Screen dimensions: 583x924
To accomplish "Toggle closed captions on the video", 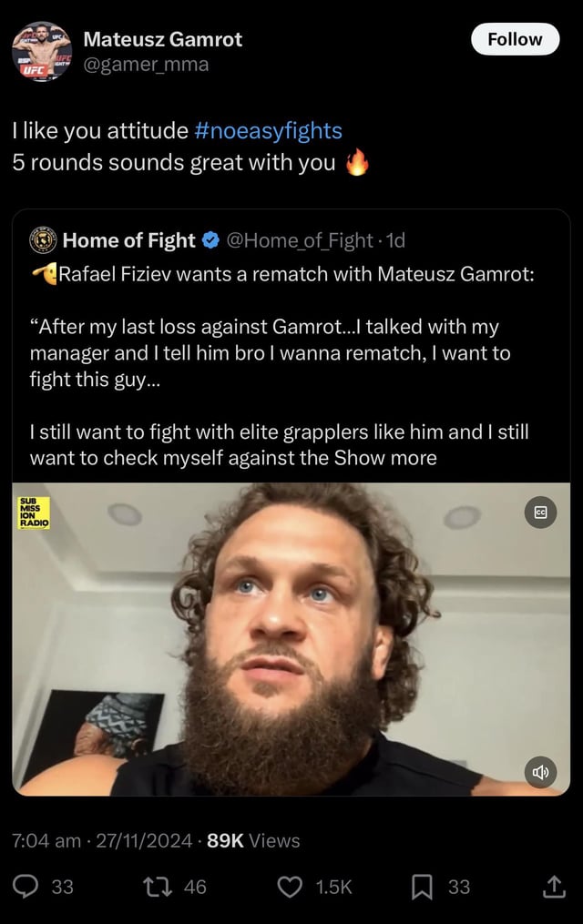I will [x=540, y=513].
